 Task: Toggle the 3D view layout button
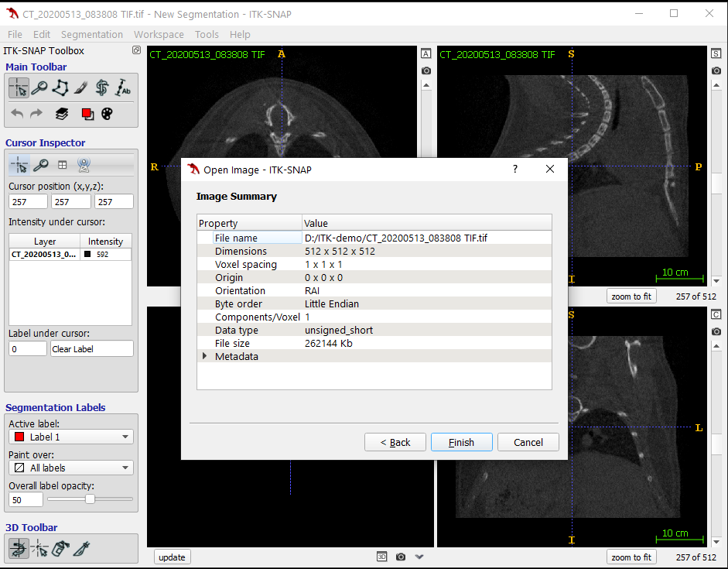tap(382, 557)
